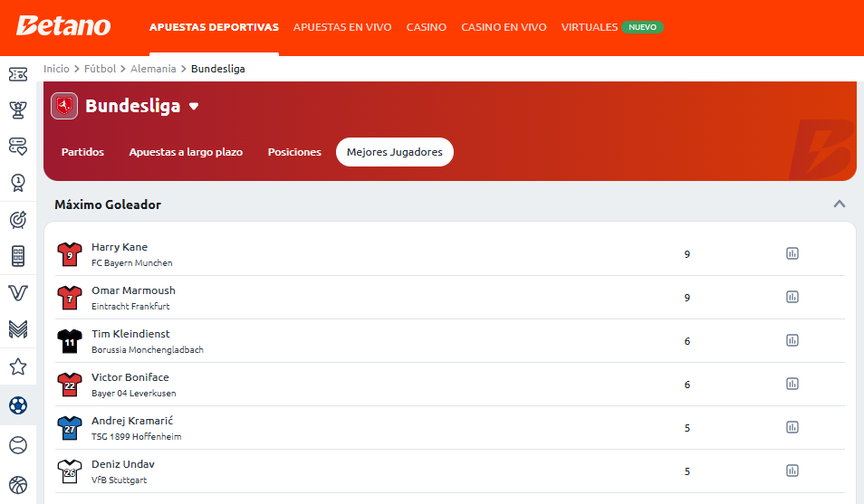Click the Bundesliga league badge icon

(64, 106)
